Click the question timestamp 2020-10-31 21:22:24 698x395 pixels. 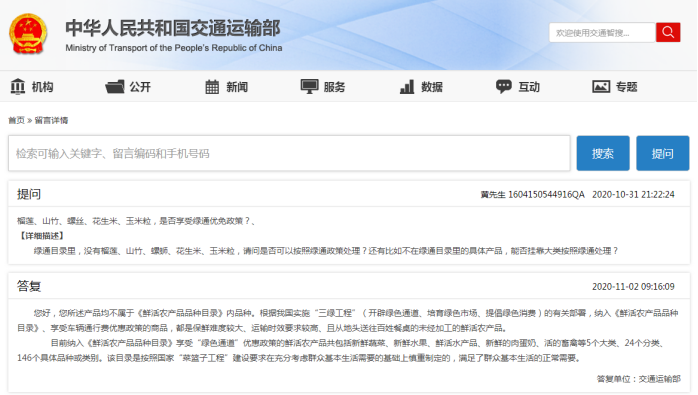(633, 195)
